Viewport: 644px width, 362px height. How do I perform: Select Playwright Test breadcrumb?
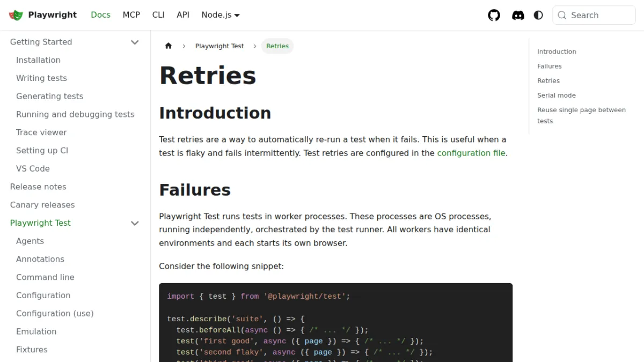point(219,46)
